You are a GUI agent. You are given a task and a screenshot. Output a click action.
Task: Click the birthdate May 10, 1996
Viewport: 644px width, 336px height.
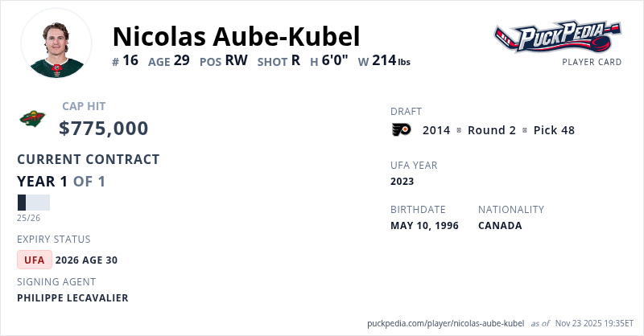424,225
